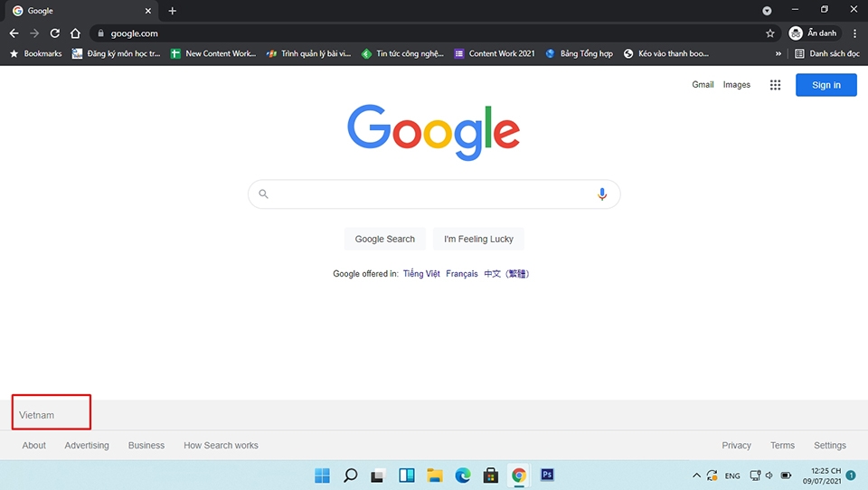
Task: View site info via the lock icon
Action: pyautogui.click(x=100, y=33)
